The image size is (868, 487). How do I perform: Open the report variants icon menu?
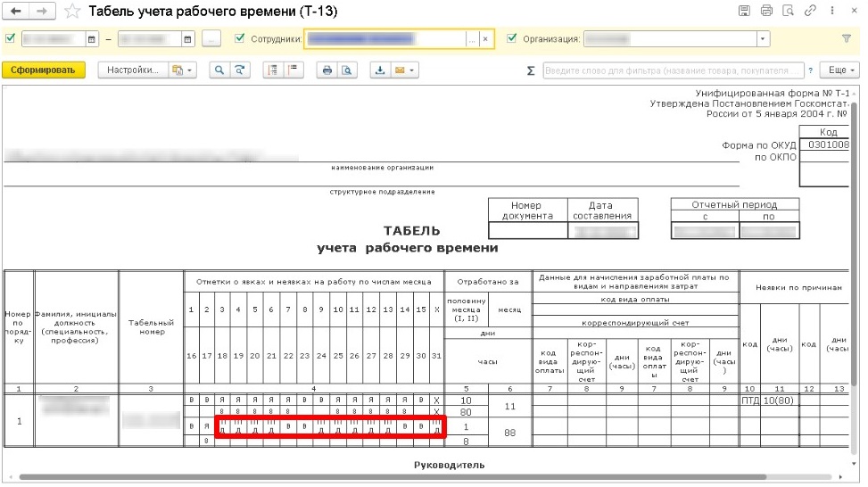point(182,70)
